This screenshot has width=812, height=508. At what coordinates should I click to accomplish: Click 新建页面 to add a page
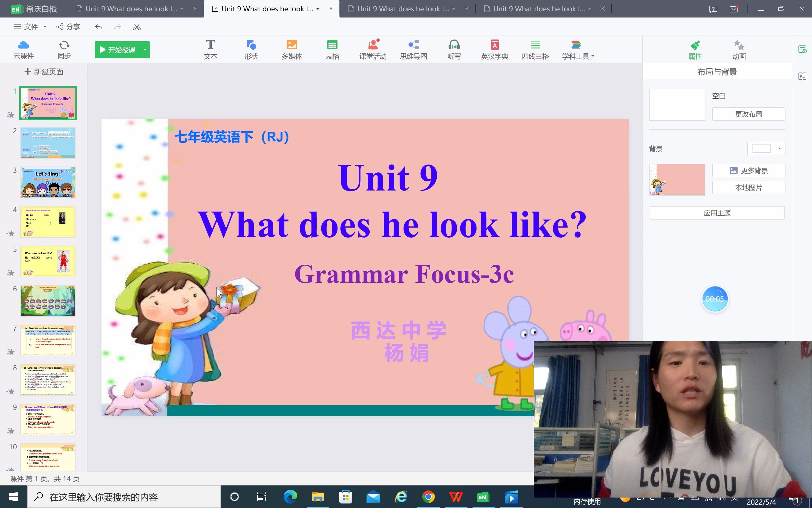(44, 72)
